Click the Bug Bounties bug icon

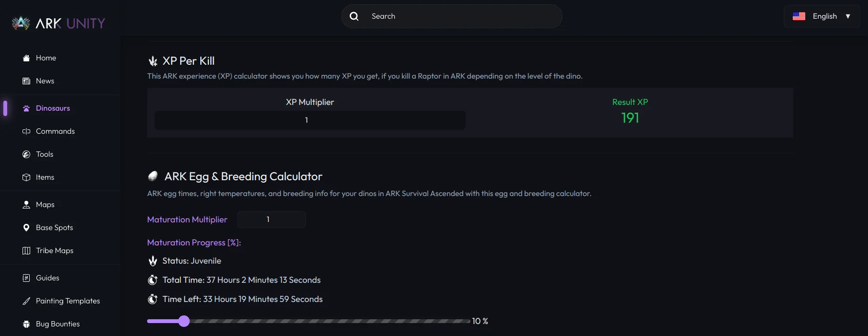26,324
